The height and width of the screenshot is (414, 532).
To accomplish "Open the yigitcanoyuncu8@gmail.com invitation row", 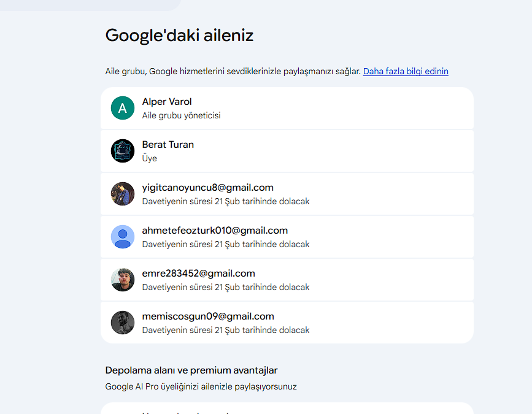I will click(287, 194).
